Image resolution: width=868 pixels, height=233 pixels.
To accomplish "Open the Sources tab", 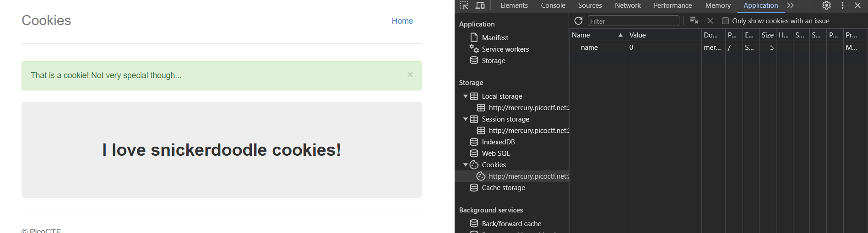I will [590, 5].
